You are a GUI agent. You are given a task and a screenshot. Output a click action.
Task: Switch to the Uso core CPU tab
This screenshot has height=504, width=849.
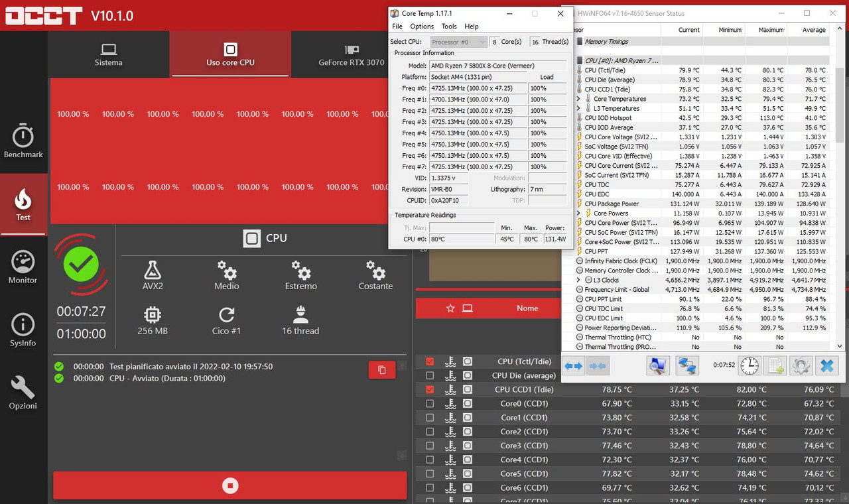click(230, 54)
